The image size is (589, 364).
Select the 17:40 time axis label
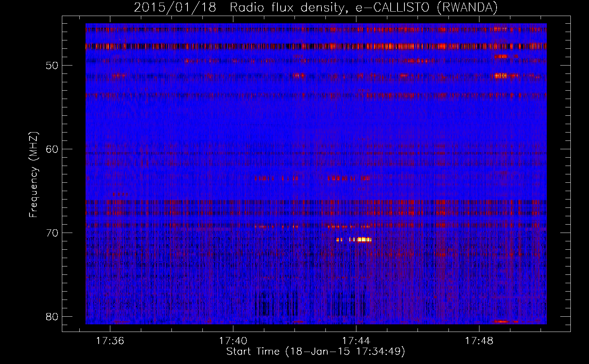pyautogui.click(x=233, y=341)
